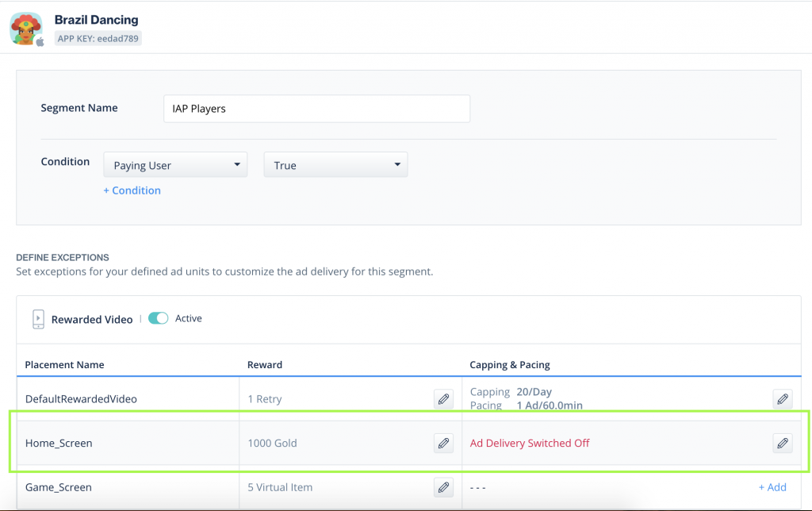The width and height of the screenshot is (812, 511).
Task: Click the APP KEY eedad789 badge
Action: pos(98,37)
